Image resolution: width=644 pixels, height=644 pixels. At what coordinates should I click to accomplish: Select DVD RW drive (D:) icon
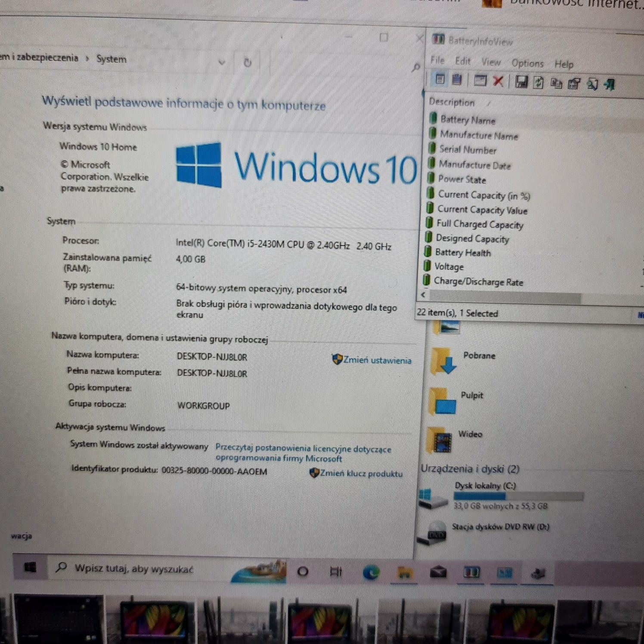click(432, 533)
